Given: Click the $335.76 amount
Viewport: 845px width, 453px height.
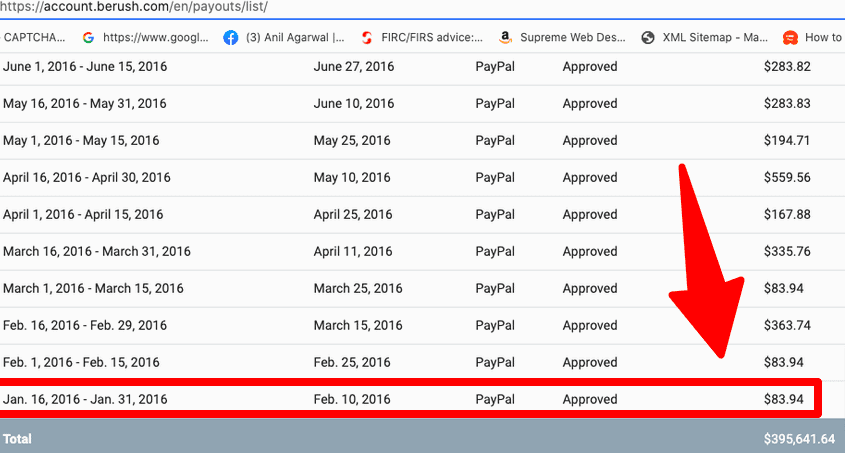Looking at the screenshot, I should 787,252.
